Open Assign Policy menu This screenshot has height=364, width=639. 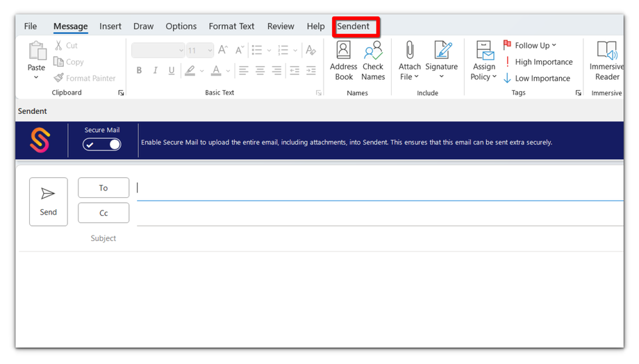pyautogui.click(x=483, y=60)
